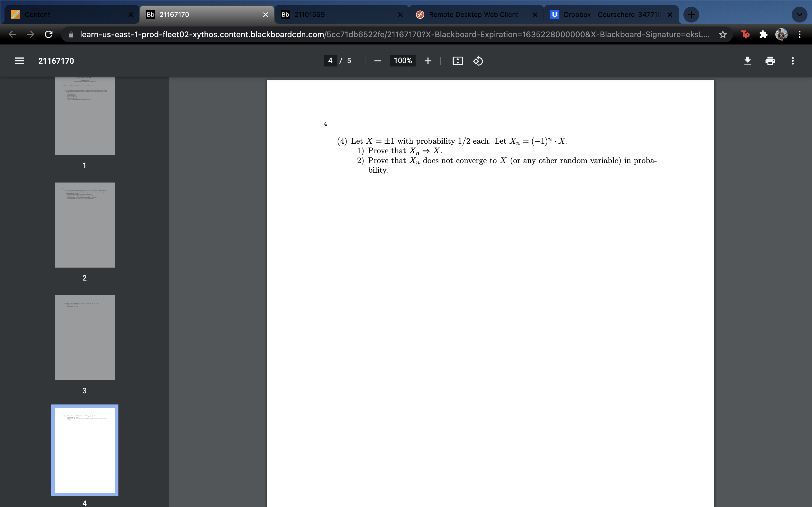Open the print dialog for the PDF

click(x=770, y=61)
